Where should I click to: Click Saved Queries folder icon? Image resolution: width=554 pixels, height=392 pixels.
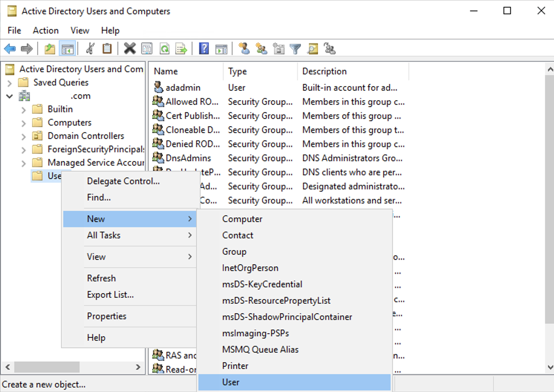pyautogui.click(x=23, y=82)
